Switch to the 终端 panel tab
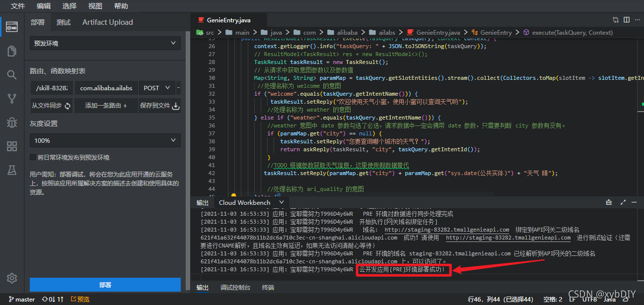The height and width of the screenshot is (305, 644). tap(268, 287)
